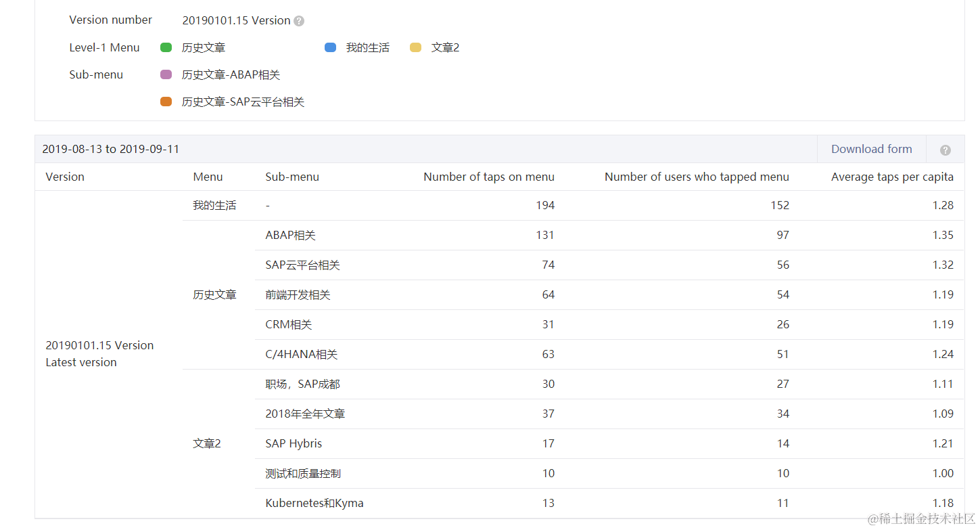The height and width of the screenshot is (530, 980).
Task: Click the Version column header
Action: pos(65,177)
